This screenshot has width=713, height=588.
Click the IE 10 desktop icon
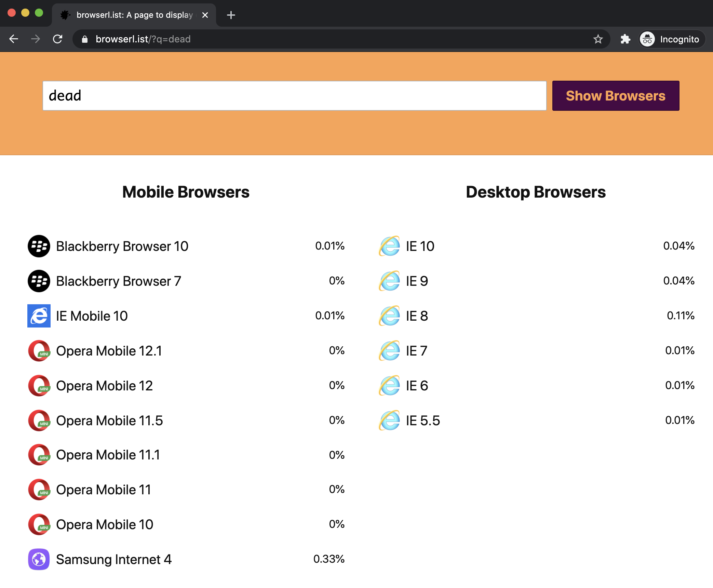point(389,246)
